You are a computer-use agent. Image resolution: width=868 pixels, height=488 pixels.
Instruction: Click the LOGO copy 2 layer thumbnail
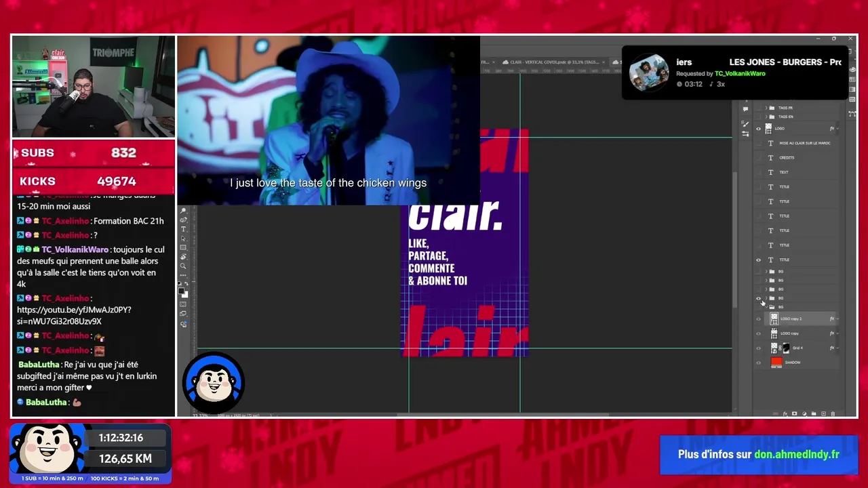[774, 319]
